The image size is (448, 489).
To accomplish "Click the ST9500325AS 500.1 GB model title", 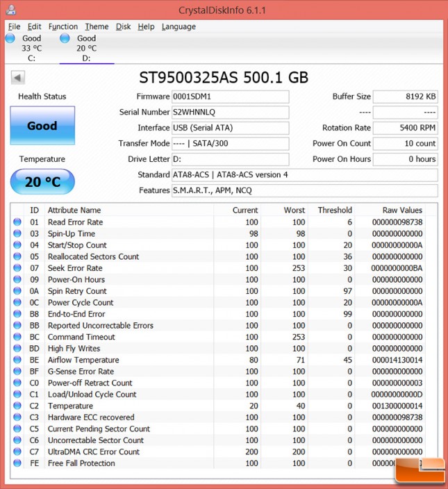I will point(224,78).
